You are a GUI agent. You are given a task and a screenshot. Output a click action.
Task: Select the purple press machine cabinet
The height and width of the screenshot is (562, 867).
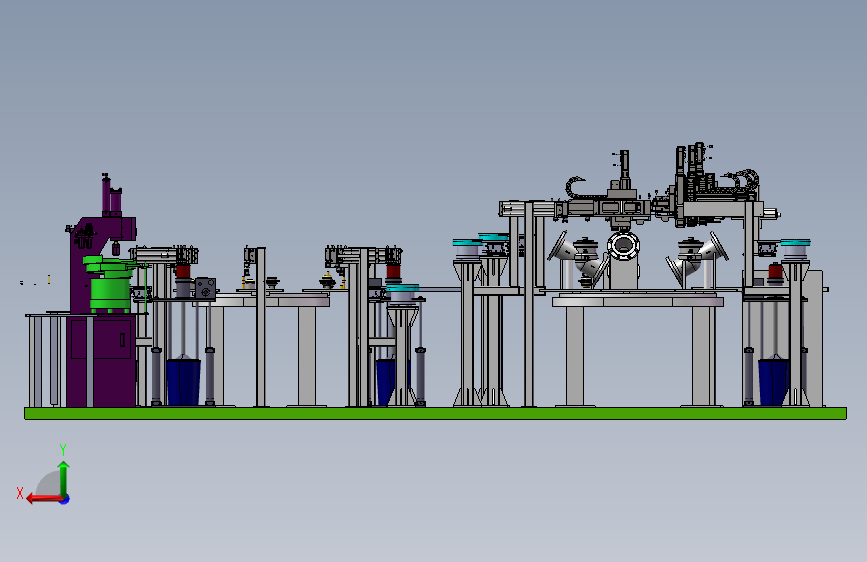pos(101,361)
